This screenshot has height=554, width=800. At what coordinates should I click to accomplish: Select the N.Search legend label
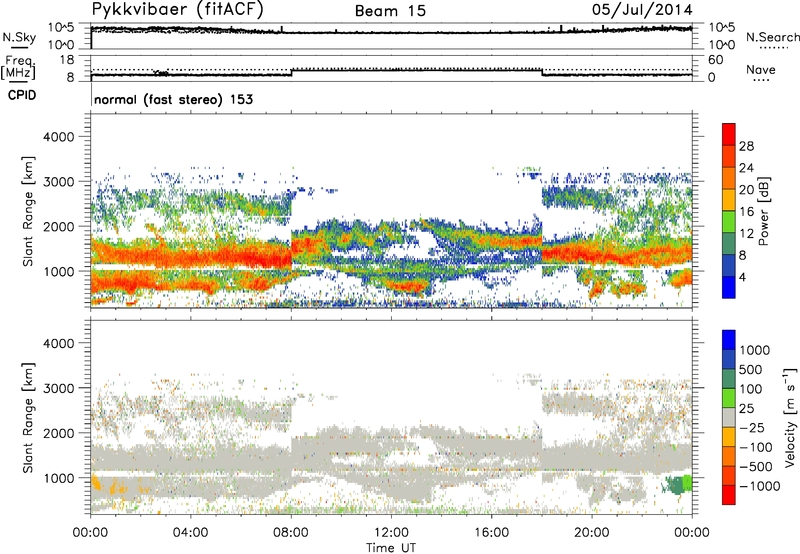pyautogui.click(x=772, y=37)
